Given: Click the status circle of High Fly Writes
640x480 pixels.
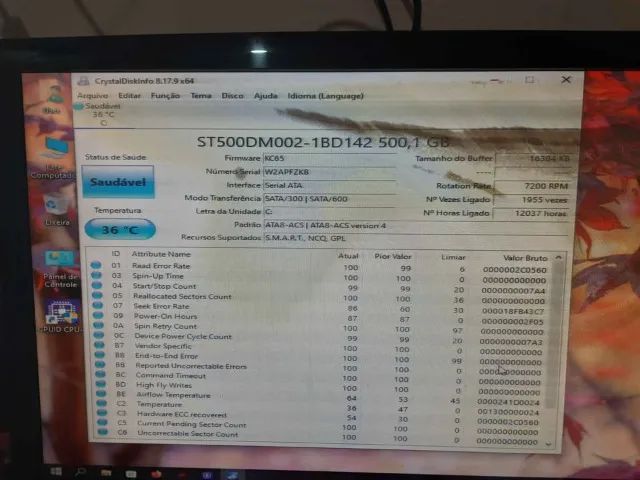Looking at the screenshot, I should (x=101, y=384).
